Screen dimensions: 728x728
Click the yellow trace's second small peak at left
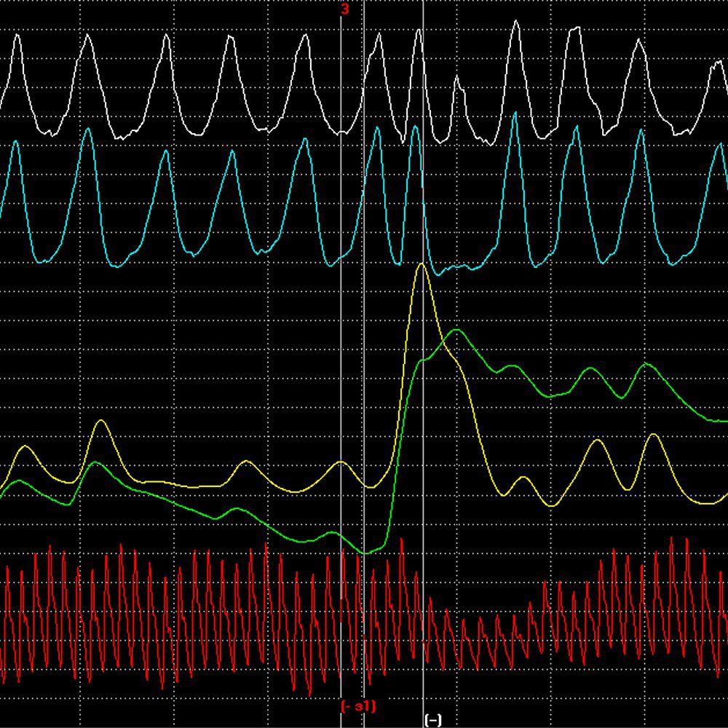pyautogui.click(x=101, y=422)
